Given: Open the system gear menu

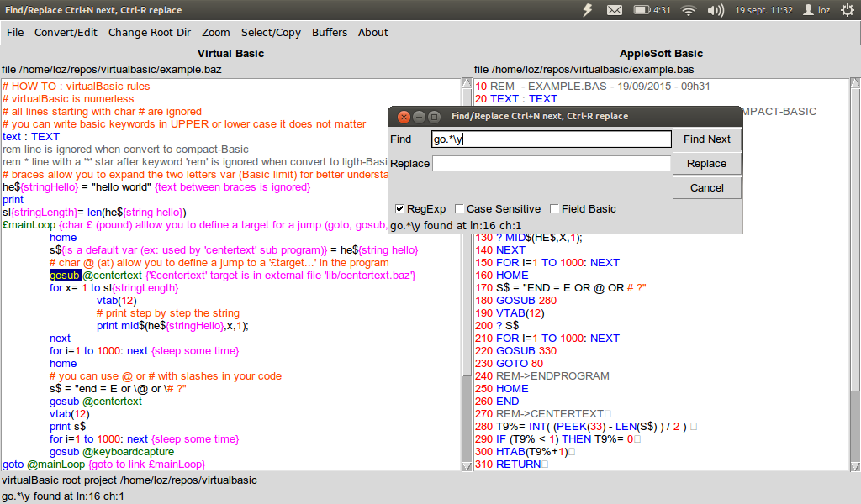Looking at the screenshot, I should [848, 10].
